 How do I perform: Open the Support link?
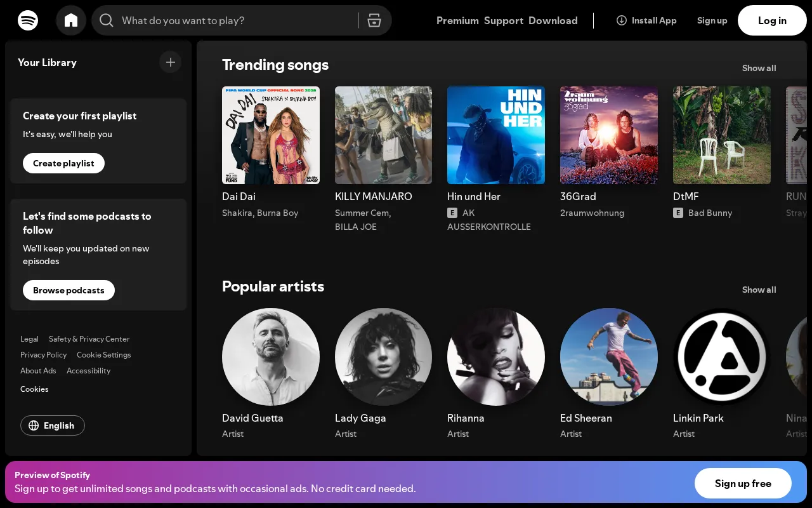tap(504, 20)
